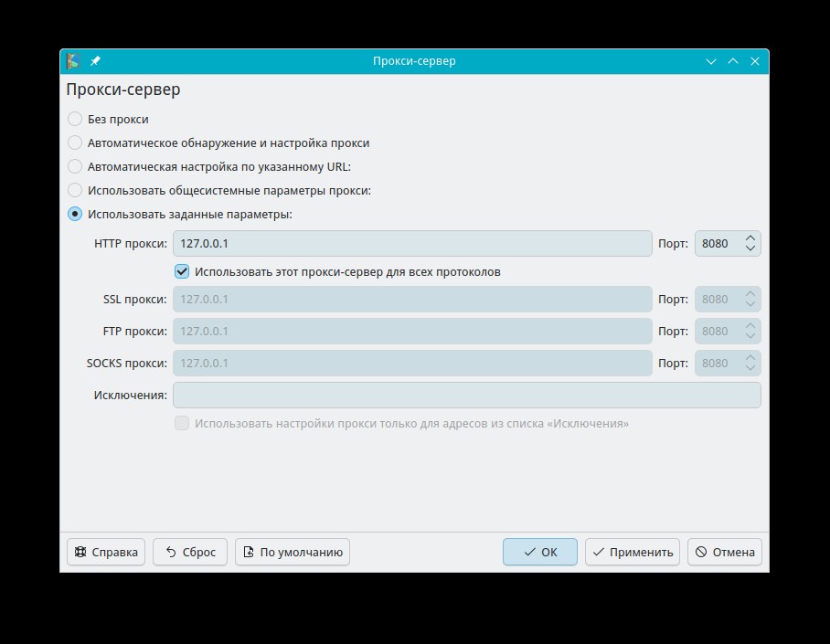830x644 pixels.
Task: Click the SSL proxy port value field
Action: click(x=718, y=299)
